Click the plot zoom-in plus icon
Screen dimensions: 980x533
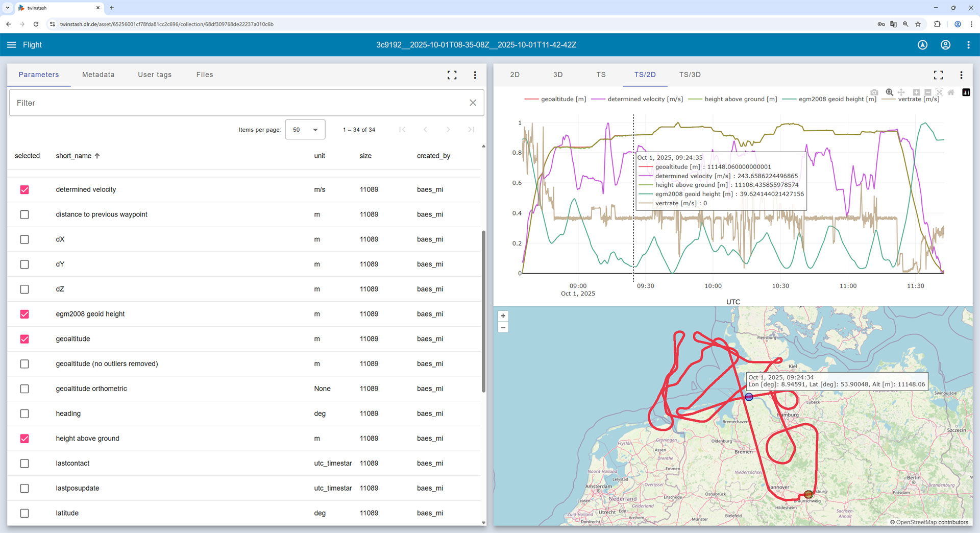point(916,92)
